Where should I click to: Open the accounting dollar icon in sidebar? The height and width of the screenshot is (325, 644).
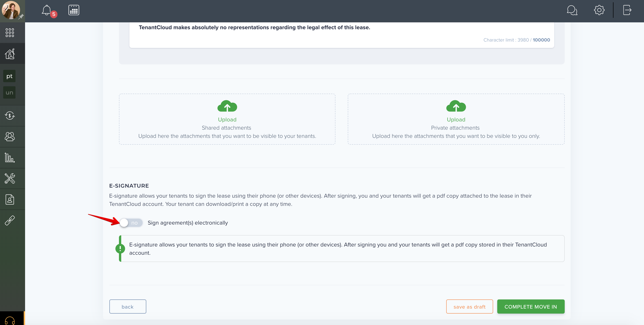pyautogui.click(x=10, y=116)
